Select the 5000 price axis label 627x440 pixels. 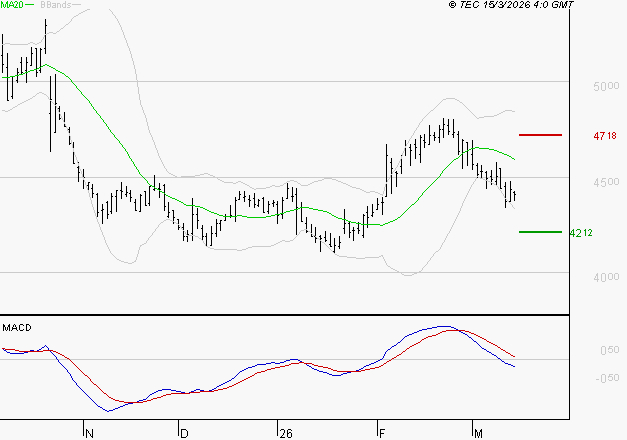point(606,86)
